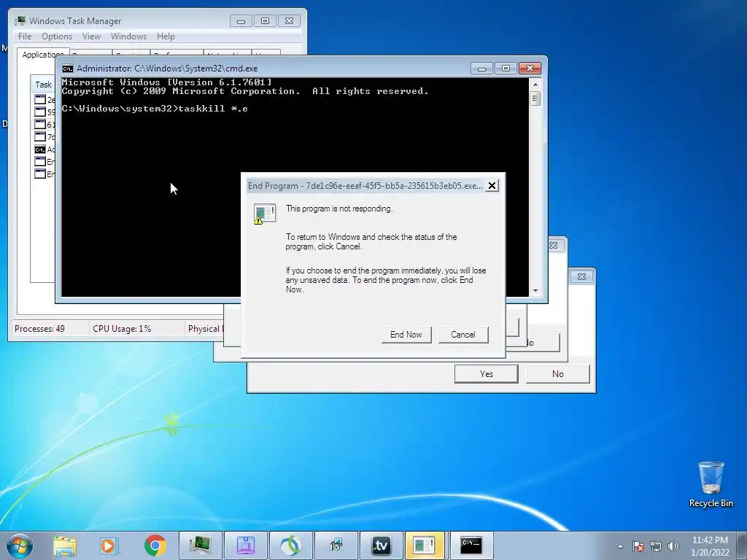Screen dimensions: 747x560
Task: Sort by the Task column header
Action: pyautogui.click(x=43, y=85)
